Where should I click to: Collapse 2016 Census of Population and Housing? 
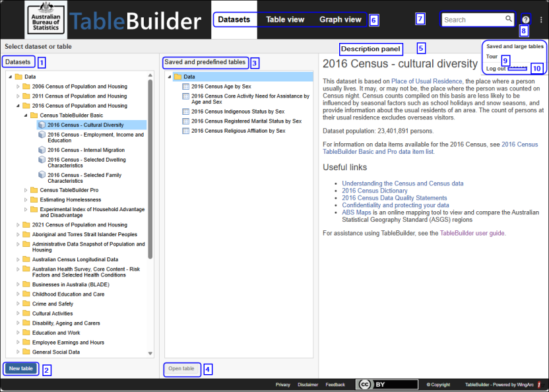click(18, 106)
